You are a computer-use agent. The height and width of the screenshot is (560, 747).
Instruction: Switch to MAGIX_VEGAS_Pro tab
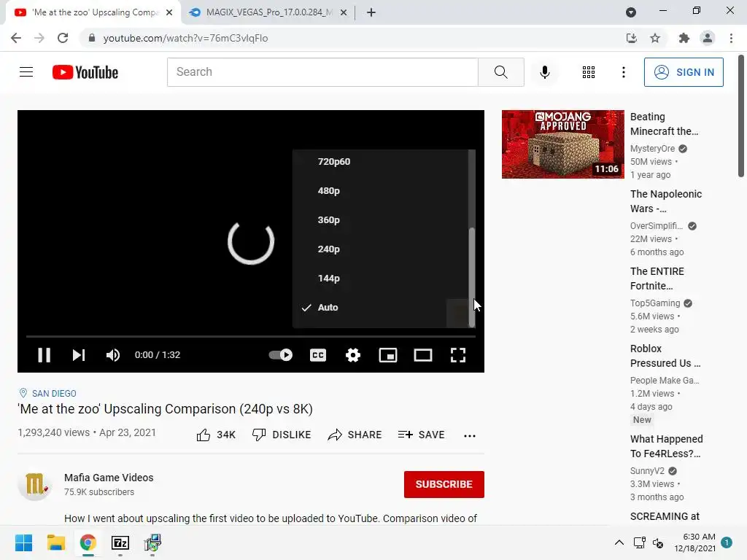[268, 12]
